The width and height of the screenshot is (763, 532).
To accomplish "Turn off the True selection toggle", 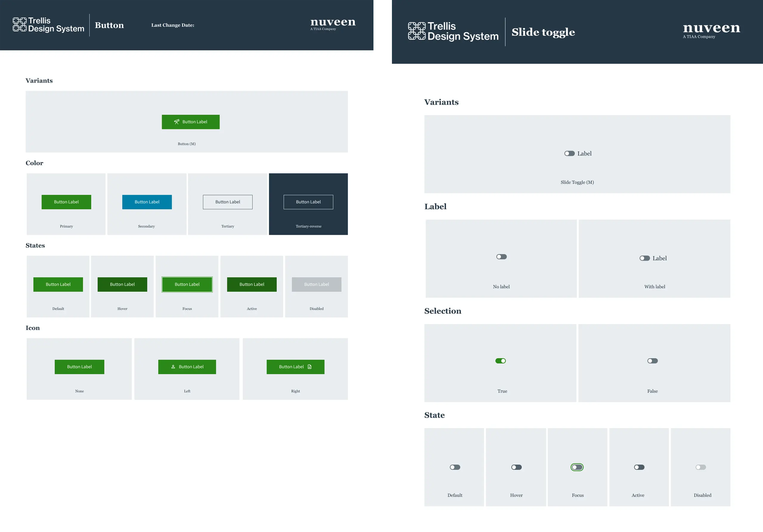I will click(x=500, y=361).
